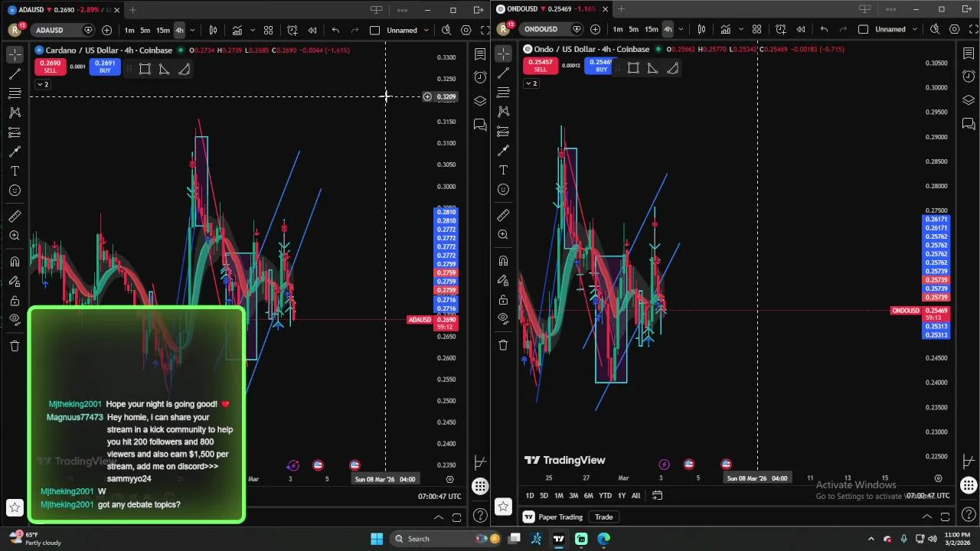
Task: Open alerts panel in ADAUSD right sidebar
Action: (x=480, y=77)
